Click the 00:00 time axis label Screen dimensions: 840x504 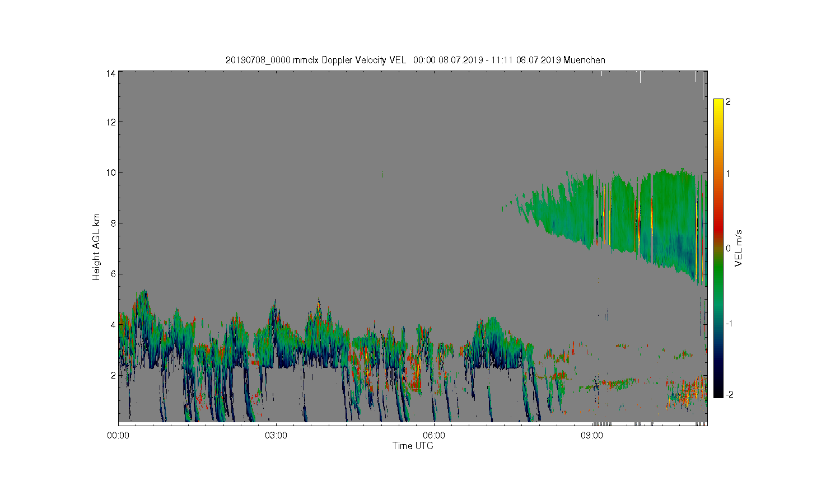(x=118, y=435)
